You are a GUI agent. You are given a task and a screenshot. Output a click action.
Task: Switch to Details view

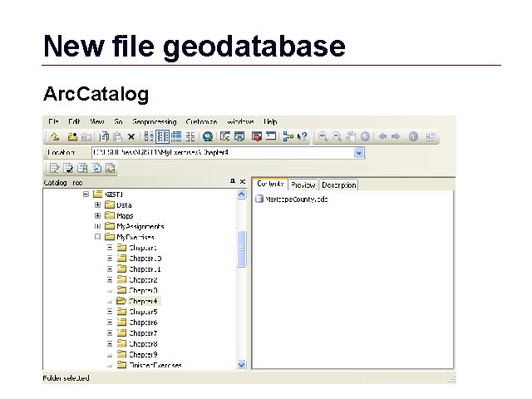click(x=176, y=136)
